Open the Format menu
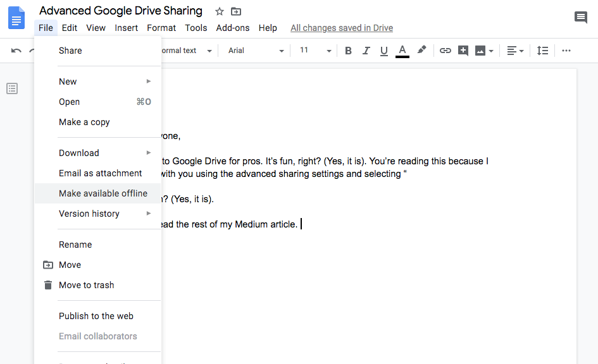598x364 pixels. [161, 28]
